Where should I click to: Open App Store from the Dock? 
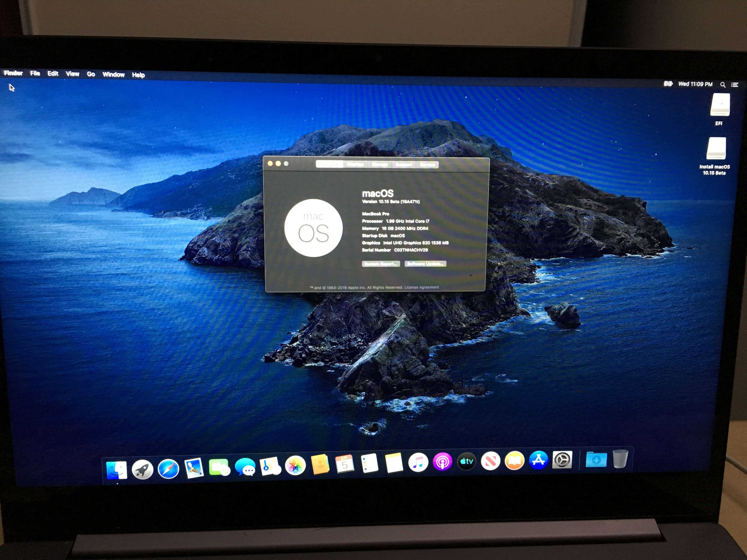(x=538, y=460)
